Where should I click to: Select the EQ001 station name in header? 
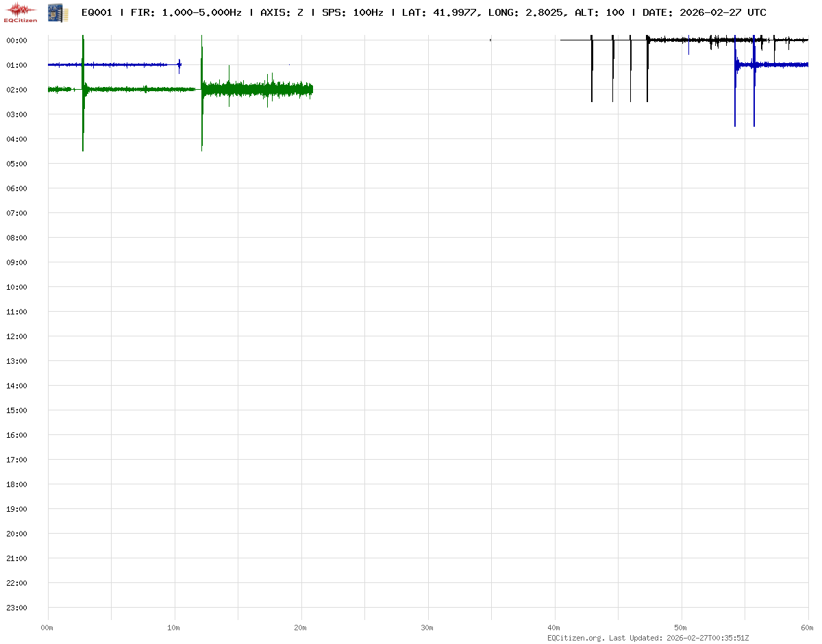pyautogui.click(x=97, y=12)
